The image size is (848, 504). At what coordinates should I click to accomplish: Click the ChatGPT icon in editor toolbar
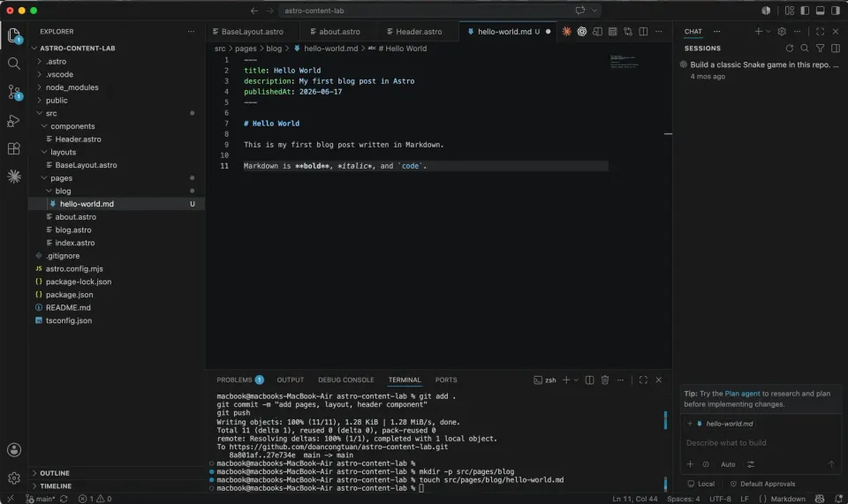582,31
